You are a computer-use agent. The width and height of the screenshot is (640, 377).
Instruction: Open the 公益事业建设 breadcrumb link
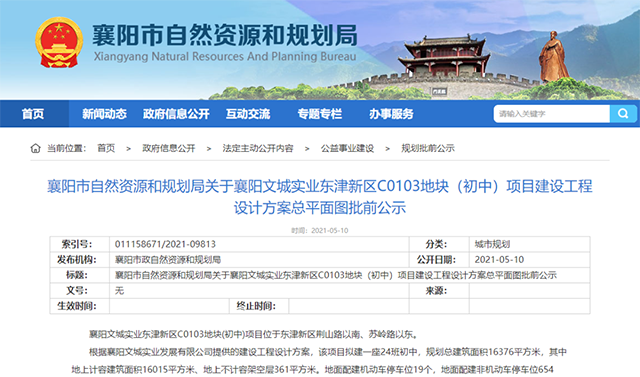347,148
